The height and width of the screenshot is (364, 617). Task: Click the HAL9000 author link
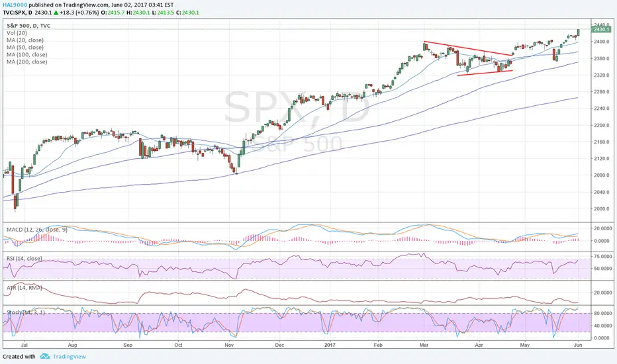pos(15,5)
